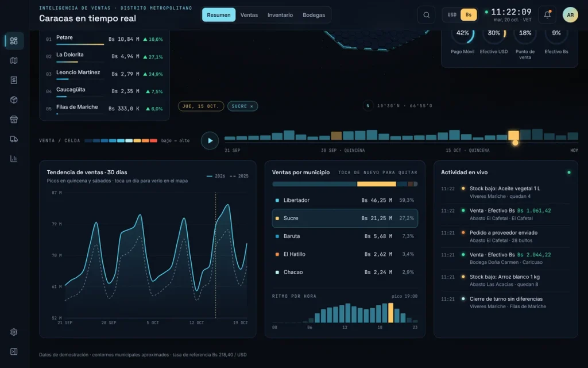
Task: Open the Venta Bs 2.044,22 activity entry
Action: click(x=505, y=258)
